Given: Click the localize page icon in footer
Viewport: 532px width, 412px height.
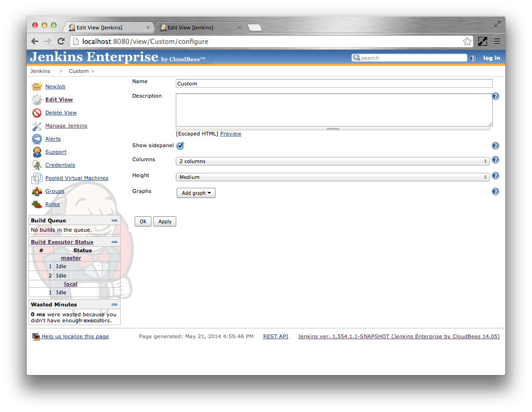Looking at the screenshot, I should [x=36, y=336].
